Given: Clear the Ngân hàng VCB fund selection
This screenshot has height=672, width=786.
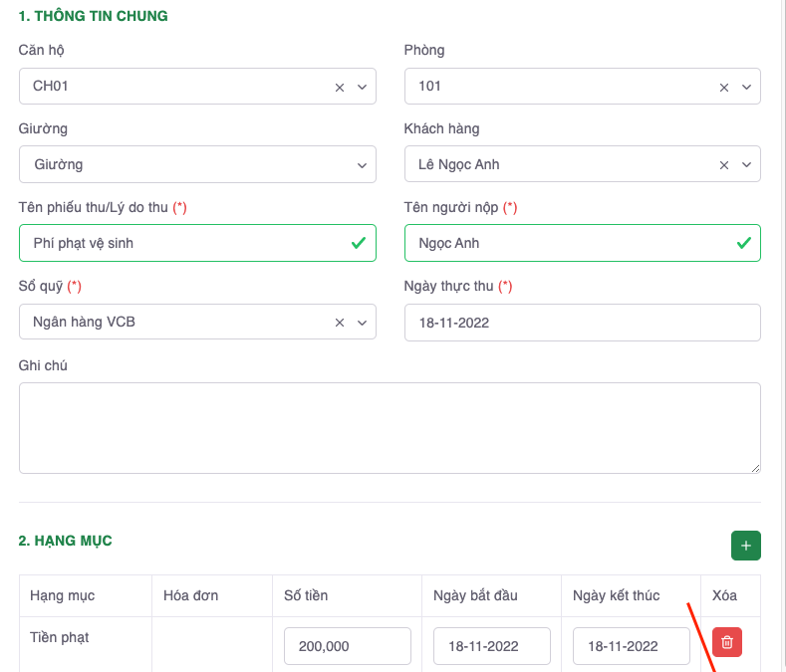Looking at the screenshot, I should [339, 323].
